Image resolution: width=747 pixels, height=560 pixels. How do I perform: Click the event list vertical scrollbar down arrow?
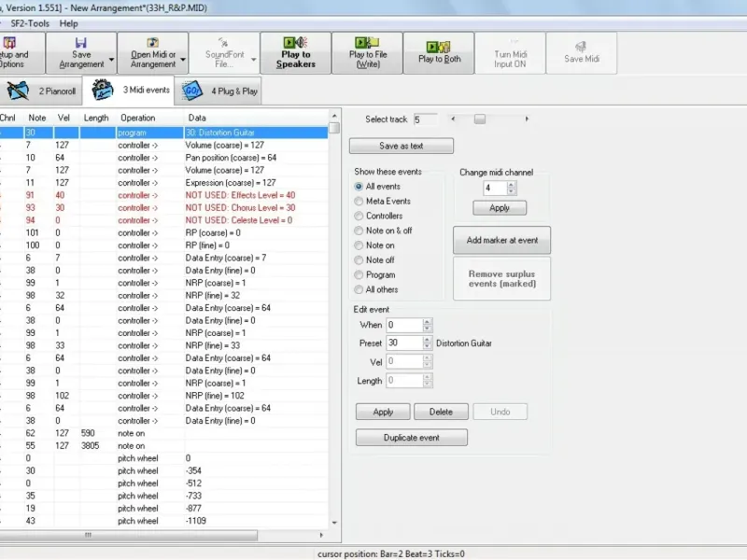pos(334,523)
